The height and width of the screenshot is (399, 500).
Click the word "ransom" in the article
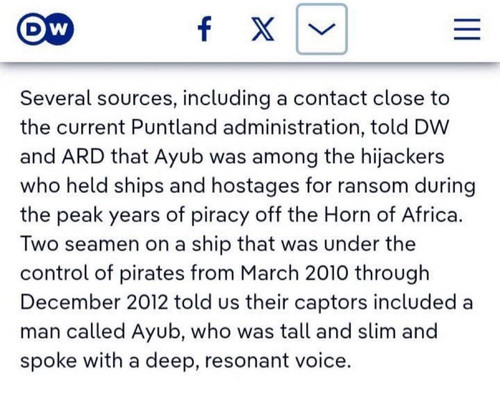click(x=373, y=186)
